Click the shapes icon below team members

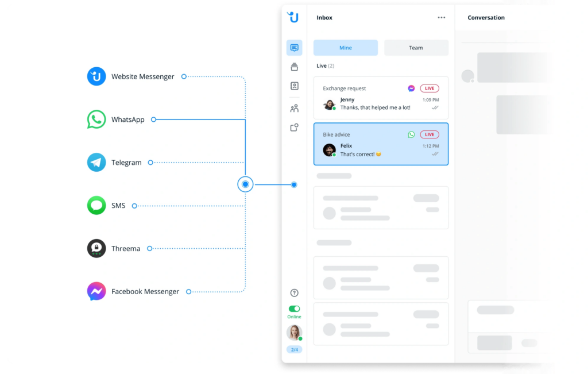[294, 128]
